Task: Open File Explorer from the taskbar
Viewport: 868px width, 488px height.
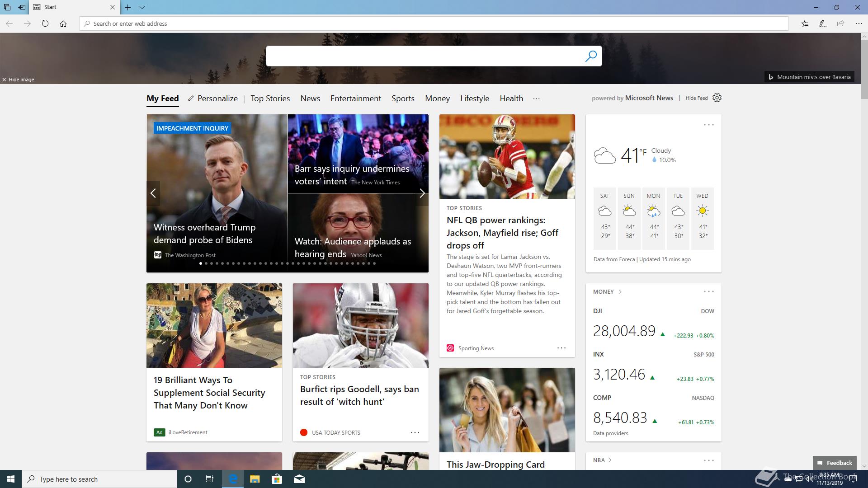Action: [255, 479]
